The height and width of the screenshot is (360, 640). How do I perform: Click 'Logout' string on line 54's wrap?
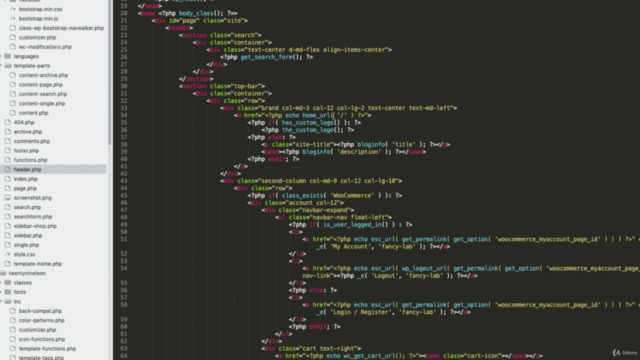(385, 276)
